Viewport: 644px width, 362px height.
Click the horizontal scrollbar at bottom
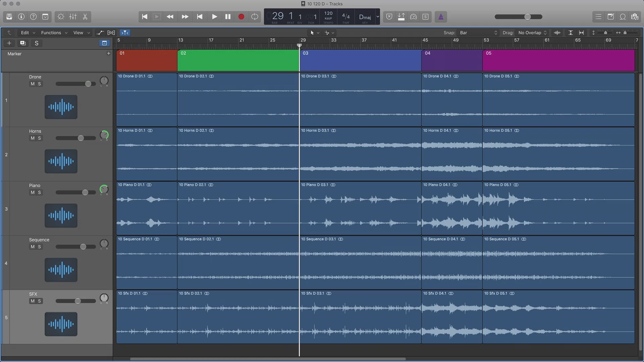click(x=268, y=359)
